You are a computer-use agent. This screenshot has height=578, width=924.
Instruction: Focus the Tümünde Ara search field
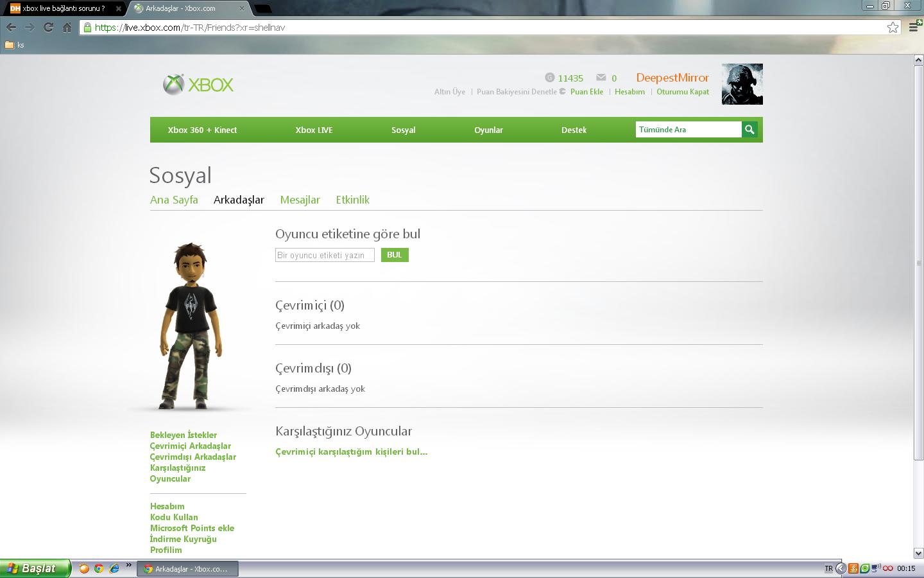(689, 129)
